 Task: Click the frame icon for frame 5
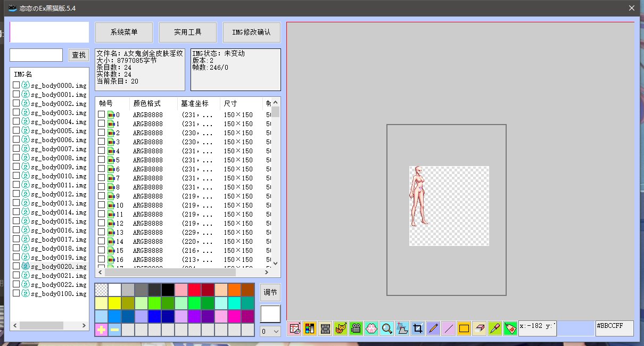[x=111, y=160]
